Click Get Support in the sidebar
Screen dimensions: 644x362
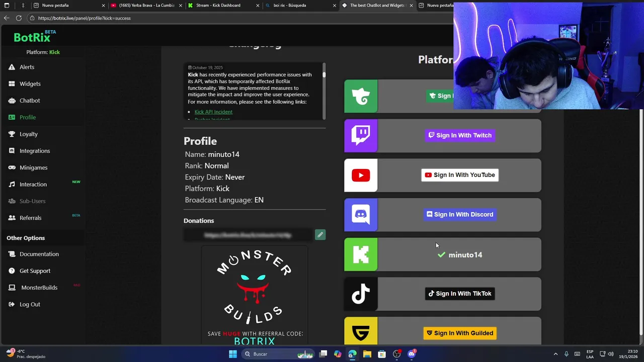click(x=35, y=270)
